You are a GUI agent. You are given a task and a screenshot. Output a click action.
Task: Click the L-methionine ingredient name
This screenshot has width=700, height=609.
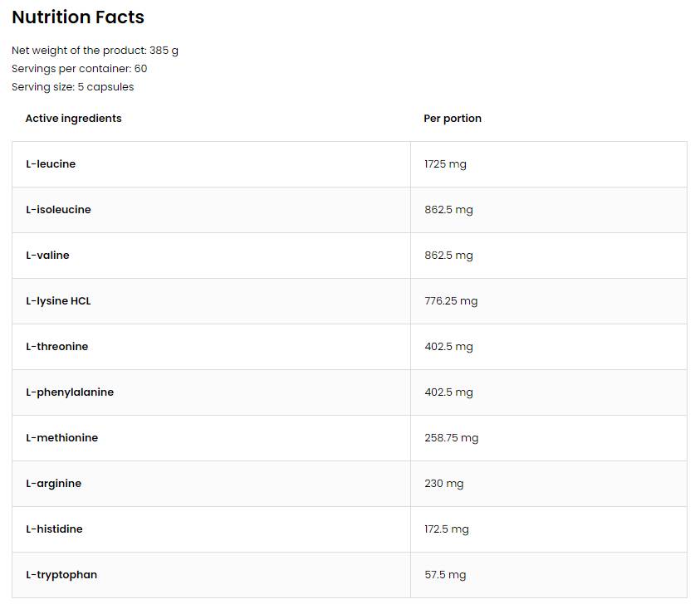click(x=61, y=438)
